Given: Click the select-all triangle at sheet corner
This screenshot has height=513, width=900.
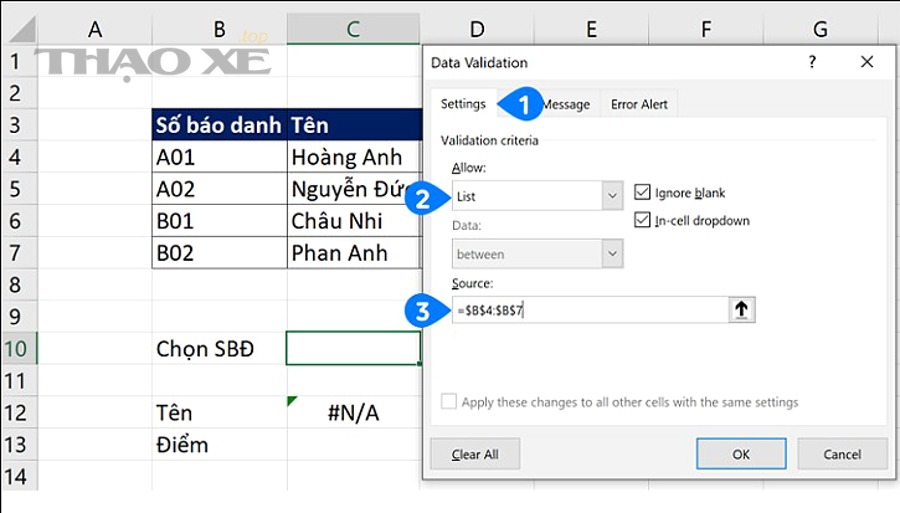Looking at the screenshot, I should (22, 30).
